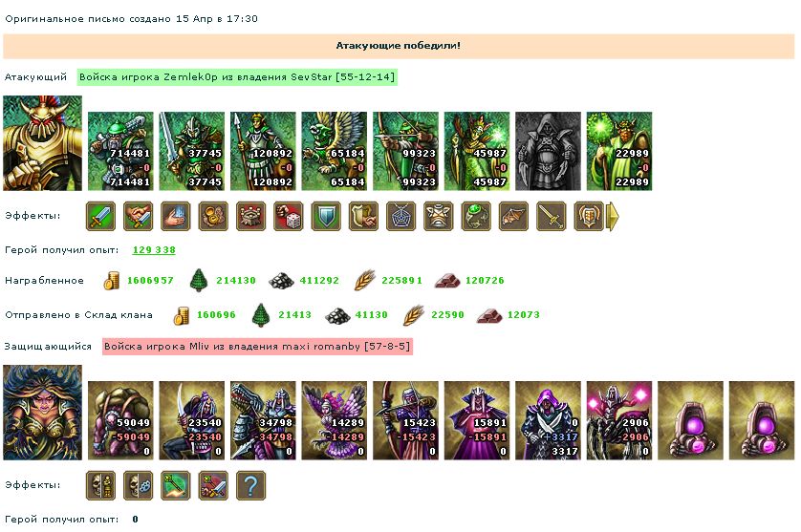801x532 pixels.
Task: Click the green ring effect icon
Action: click(476, 216)
